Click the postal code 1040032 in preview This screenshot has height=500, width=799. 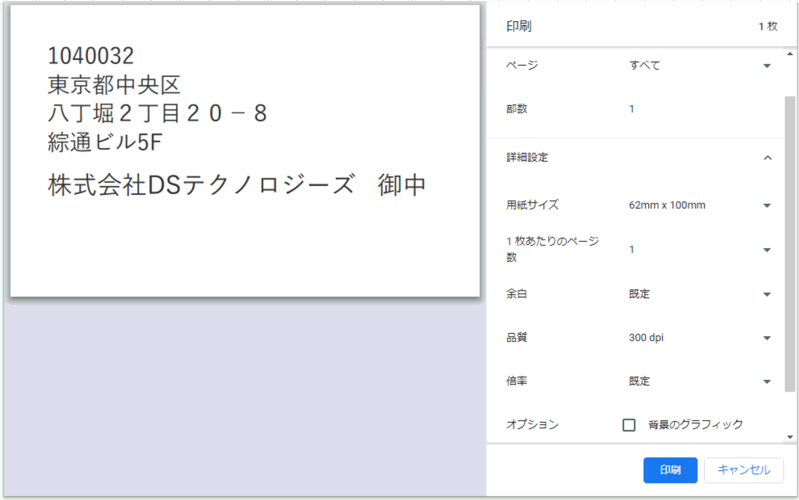pyautogui.click(x=91, y=56)
